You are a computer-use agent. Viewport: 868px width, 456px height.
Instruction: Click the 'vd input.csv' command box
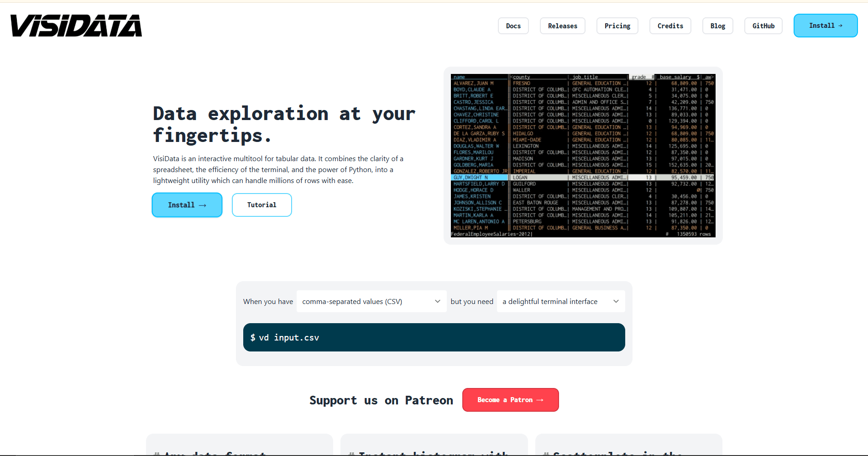coord(434,337)
